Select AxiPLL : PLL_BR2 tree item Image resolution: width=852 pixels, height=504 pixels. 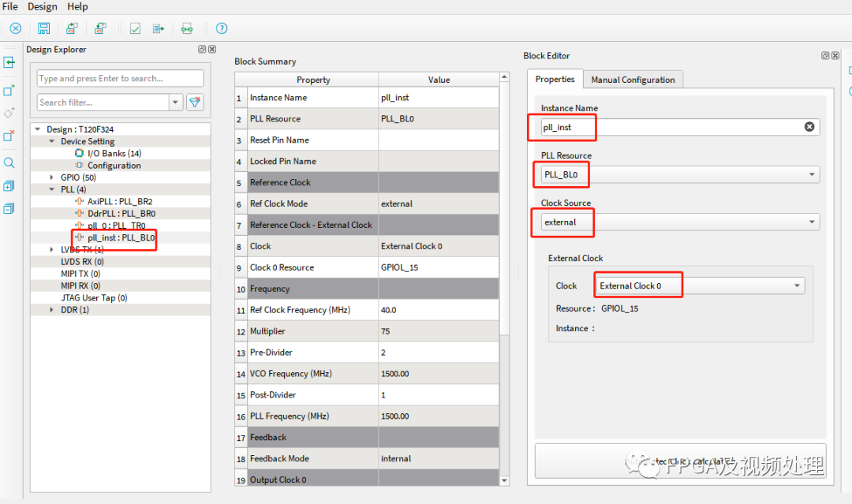120,201
